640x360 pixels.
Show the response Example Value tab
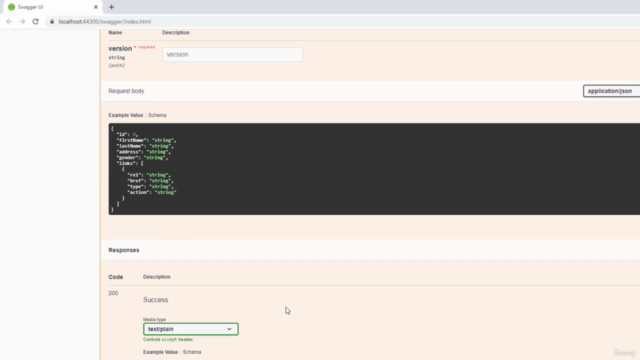pos(160,352)
